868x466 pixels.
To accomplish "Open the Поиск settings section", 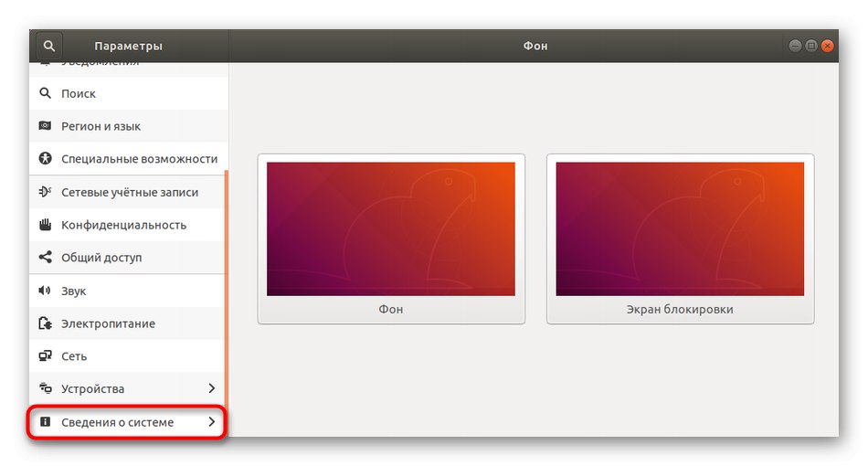I will [128, 93].
